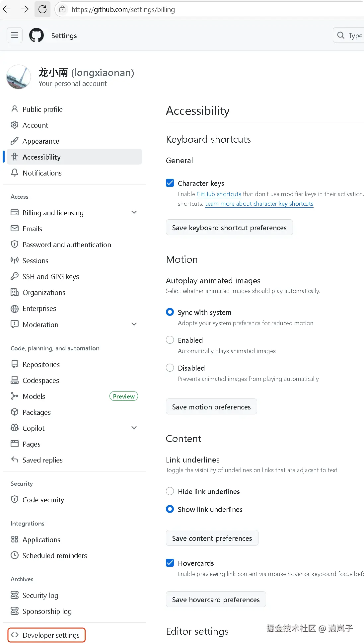Expand the Moderation section chevron
This screenshot has height=644, width=364.
[x=134, y=324]
